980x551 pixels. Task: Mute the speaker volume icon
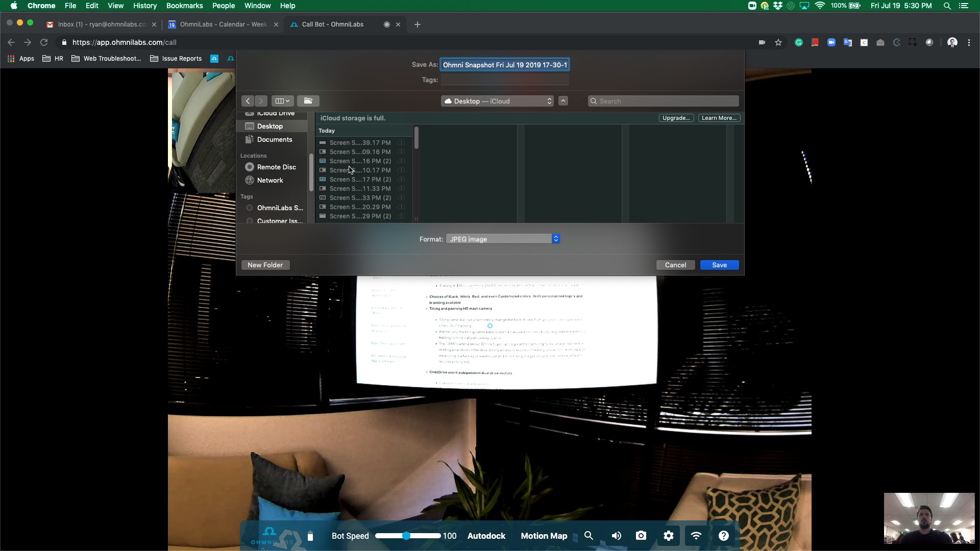pyautogui.click(x=617, y=536)
